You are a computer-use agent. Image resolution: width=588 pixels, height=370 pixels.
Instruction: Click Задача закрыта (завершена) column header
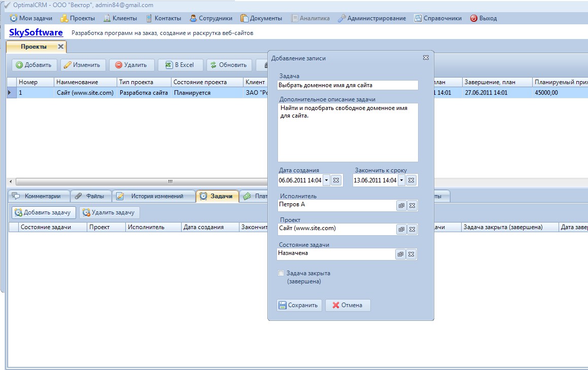point(510,227)
